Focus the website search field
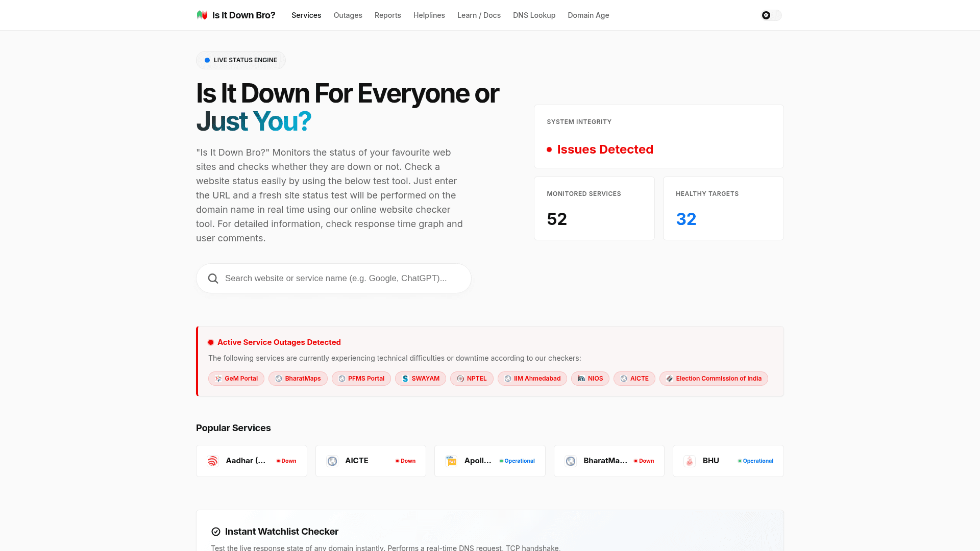 [x=334, y=279]
